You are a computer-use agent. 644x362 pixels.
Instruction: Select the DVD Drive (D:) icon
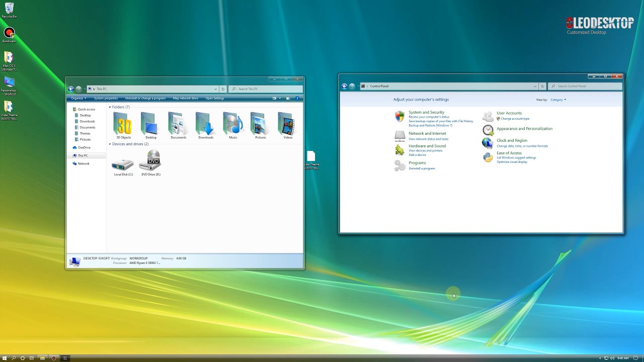pos(151,161)
